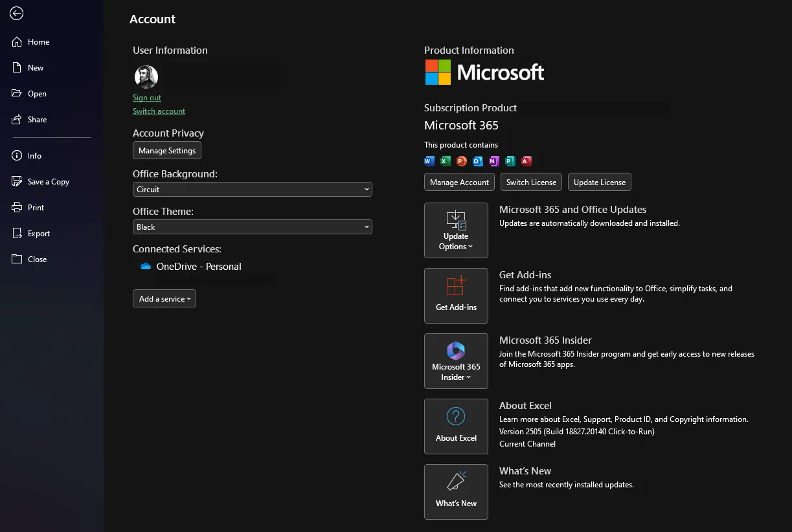Click the back arrow to leave Account page
This screenshot has width=792, height=532.
point(16,13)
